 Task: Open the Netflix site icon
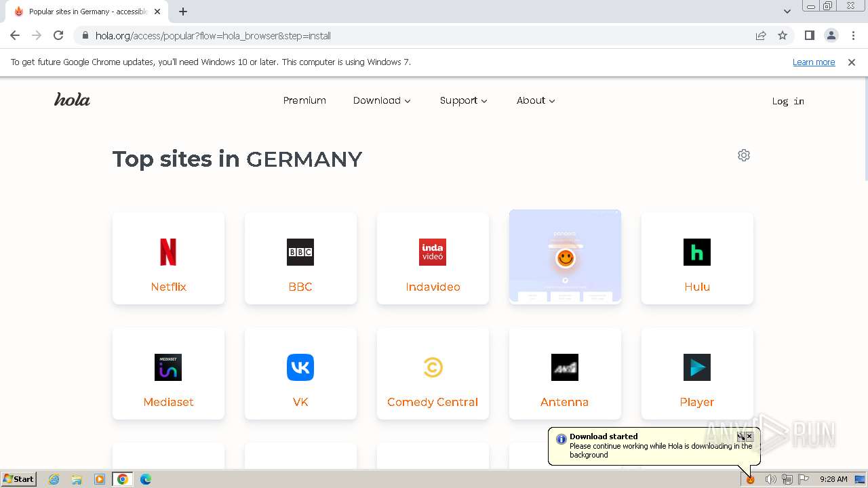pyautogui.click(x=168, y=252)
